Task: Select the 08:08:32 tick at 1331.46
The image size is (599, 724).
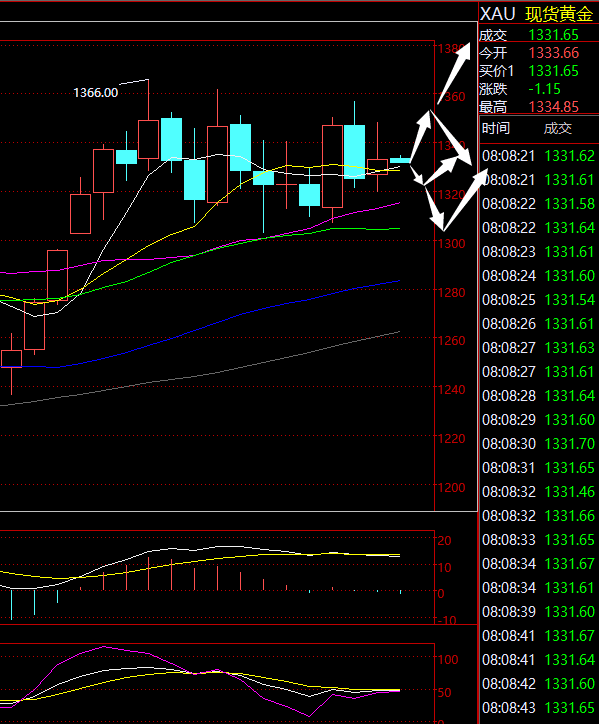Action: click(x=538, y=492)
